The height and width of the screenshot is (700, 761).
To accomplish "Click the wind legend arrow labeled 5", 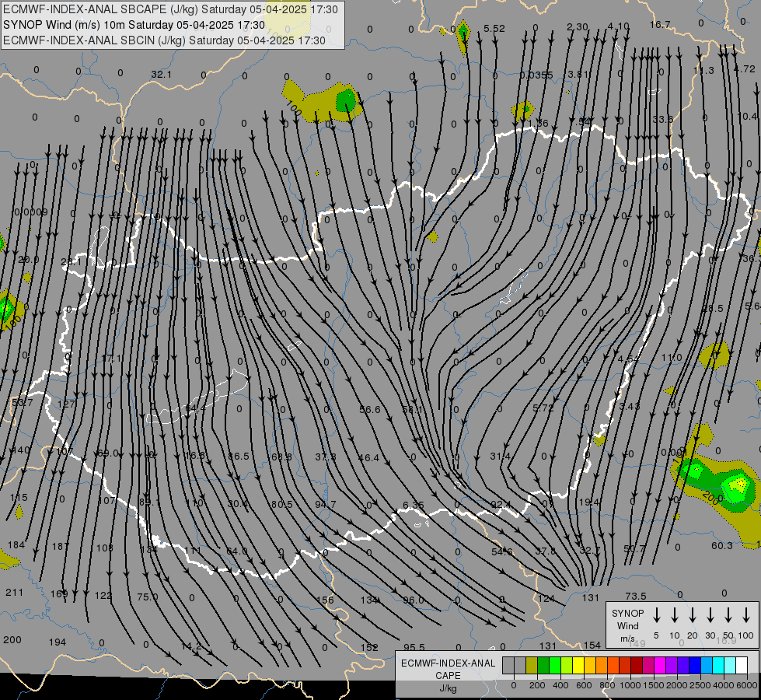I will [656, 615].
